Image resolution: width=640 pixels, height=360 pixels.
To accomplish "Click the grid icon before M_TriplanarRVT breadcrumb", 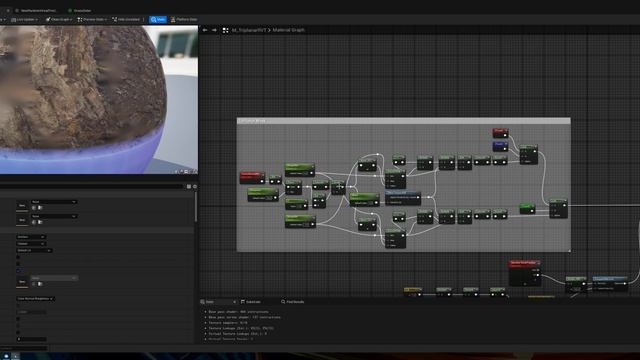I will [225, 30].
